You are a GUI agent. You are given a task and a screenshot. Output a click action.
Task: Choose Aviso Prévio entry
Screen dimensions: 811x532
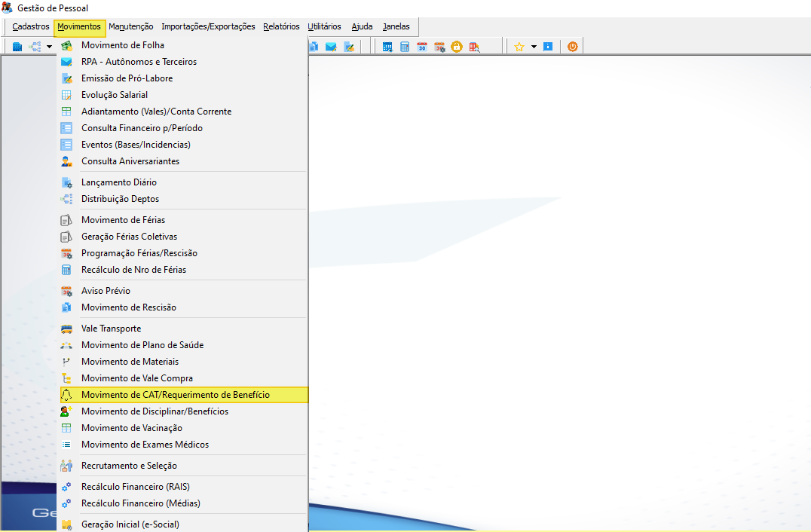pos(183,291)
